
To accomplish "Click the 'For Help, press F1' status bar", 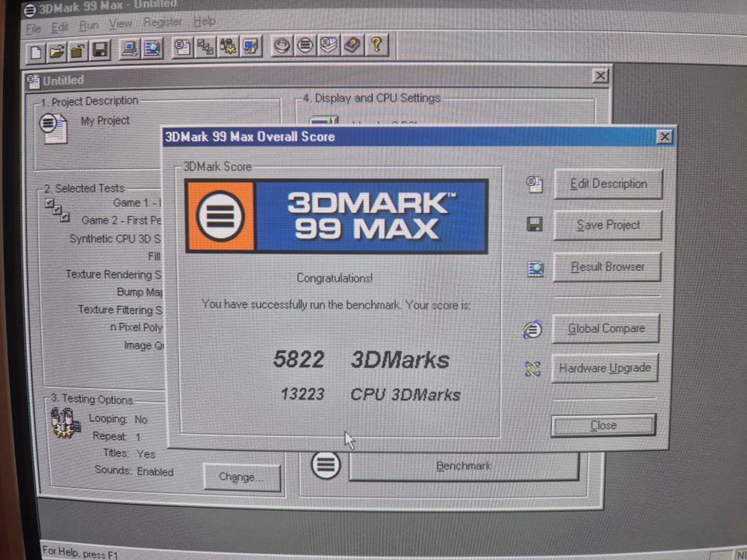I will (x=79, y=552).
